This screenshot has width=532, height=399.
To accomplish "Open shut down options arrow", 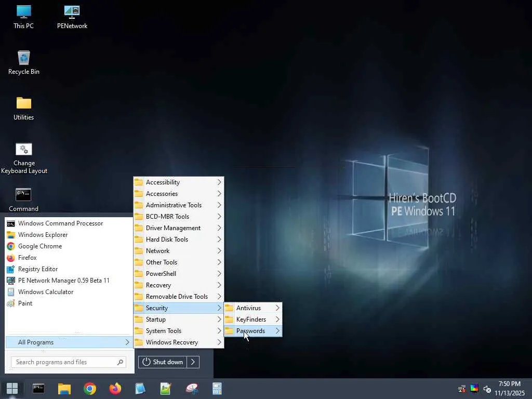I will [193, 362].
